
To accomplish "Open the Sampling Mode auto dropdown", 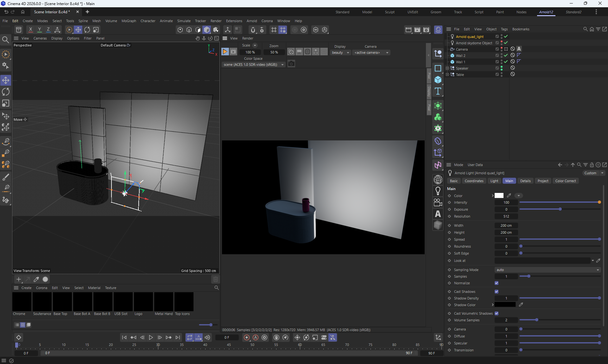I will 548,270.
